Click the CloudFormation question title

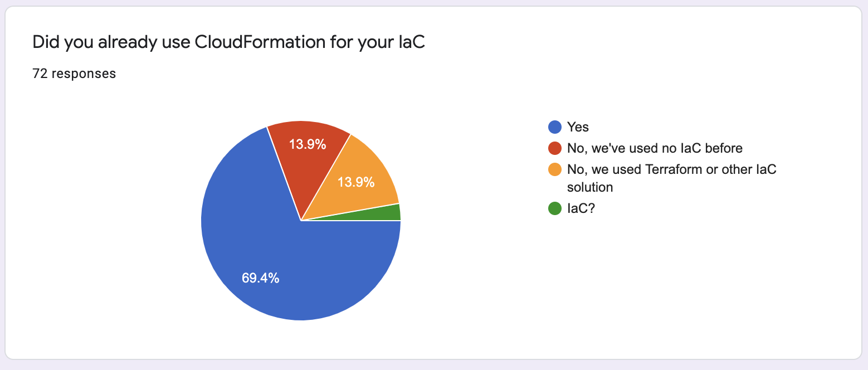click(x=229, y=43)
